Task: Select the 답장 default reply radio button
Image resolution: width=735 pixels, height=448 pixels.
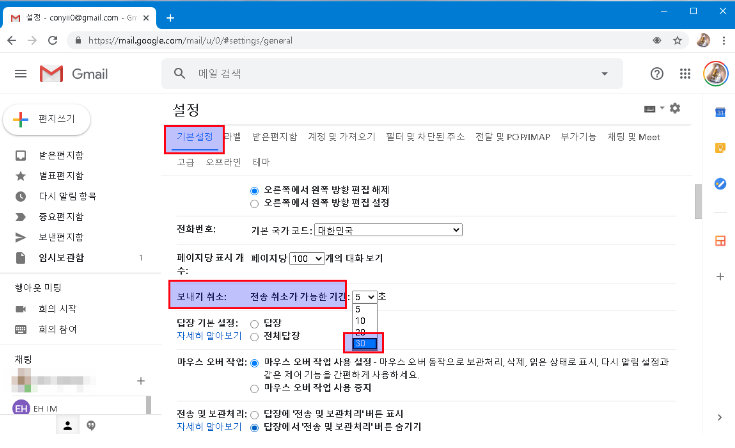Action: [255, 323]
